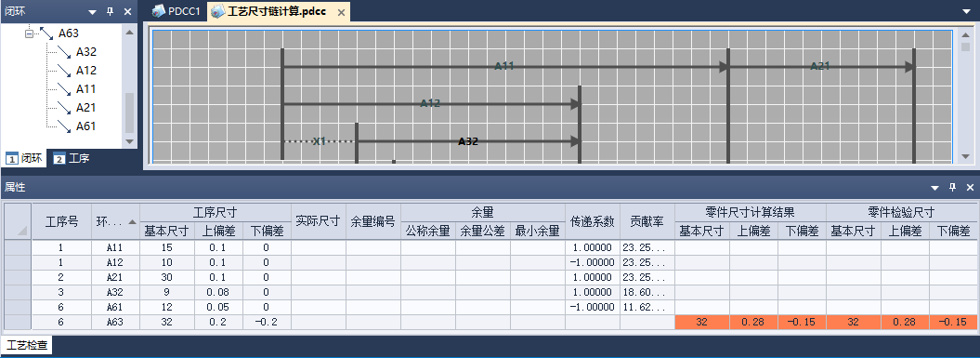Open the PDCC1 document tab

tap(176, 11)
